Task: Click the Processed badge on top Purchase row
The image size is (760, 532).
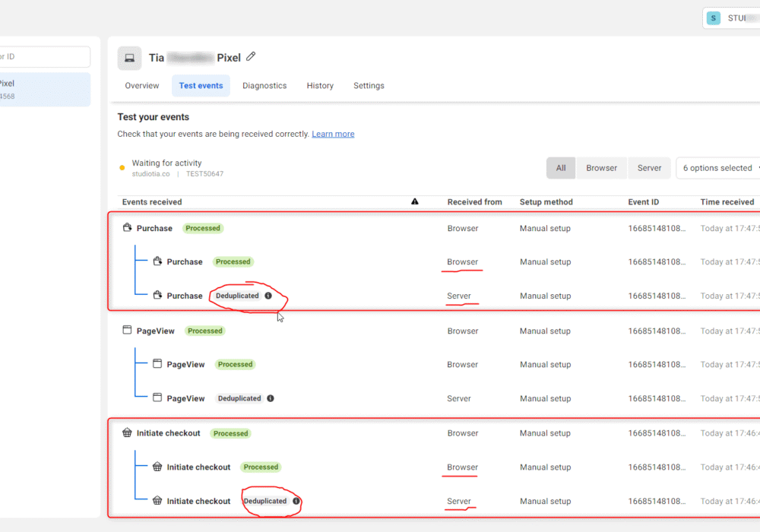Action: (203, 228)
